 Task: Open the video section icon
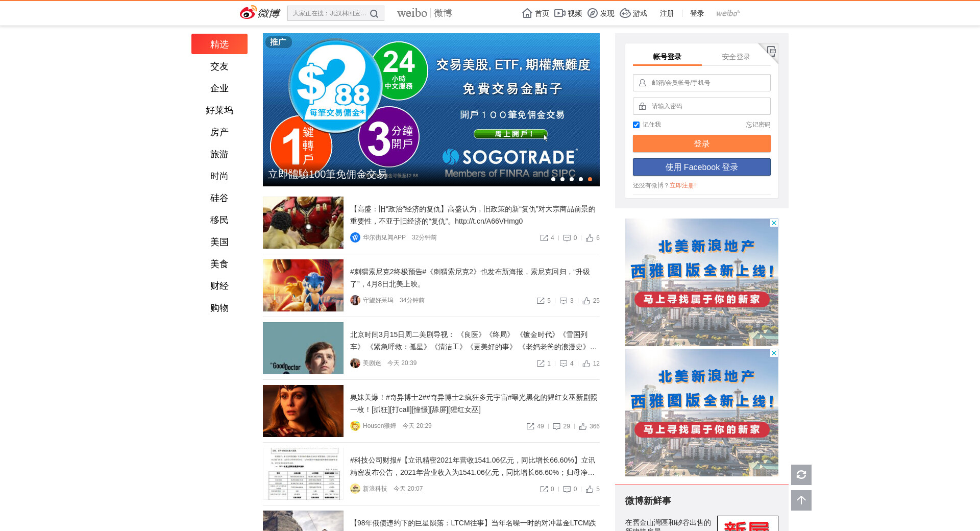(560, 13)
